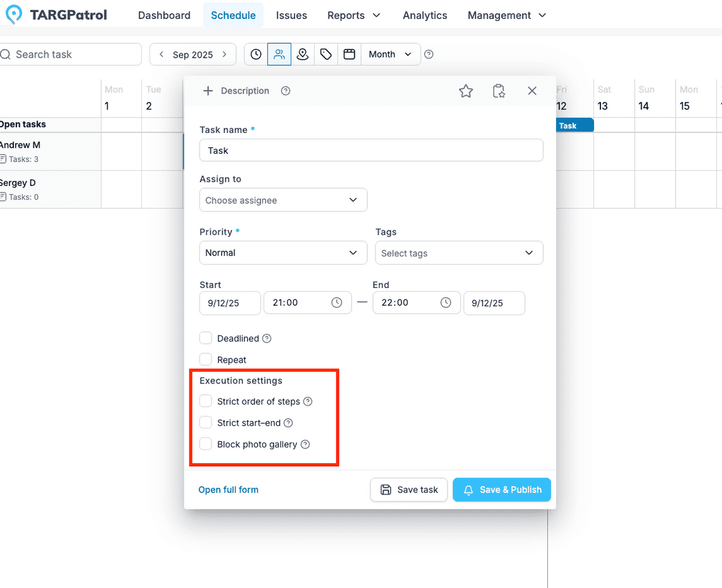
Task: Click the Open tasks row label
Action: click(x=23, y=124)
